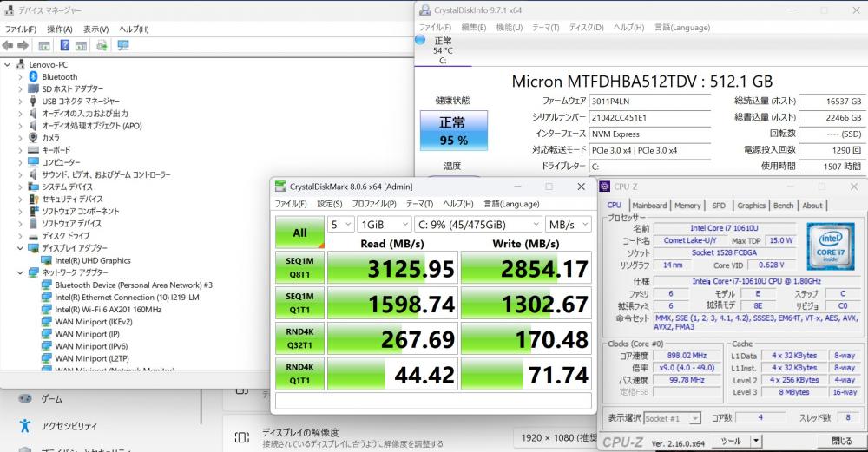Viewport: 868px width, 452px height.
Task: Select the Intel(R) Ethernet Connection I219-LM adapter
Action: [x=127, y=297]
